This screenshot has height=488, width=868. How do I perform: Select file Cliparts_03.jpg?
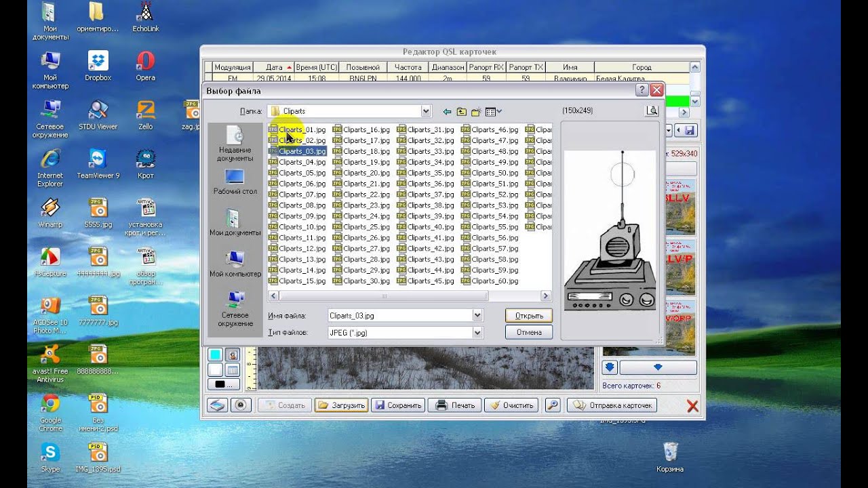click(x=297, y=151)
